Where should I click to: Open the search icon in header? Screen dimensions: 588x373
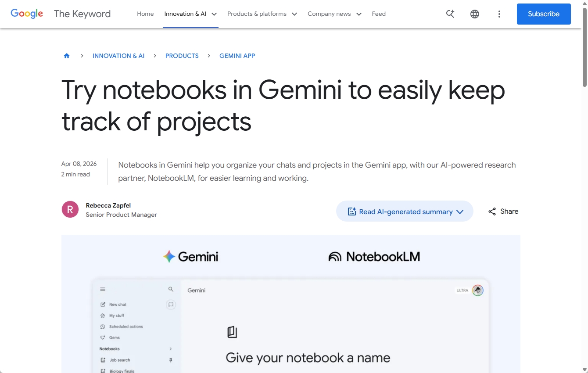(450, 14)
